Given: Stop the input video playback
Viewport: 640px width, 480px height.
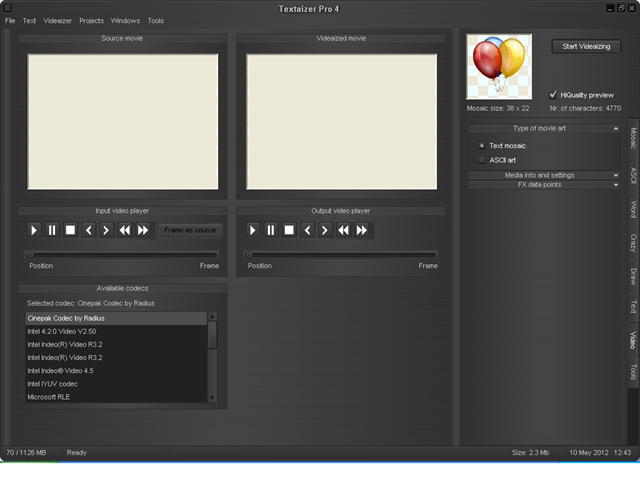Looking at the screenshot, I should click(70, 230).
